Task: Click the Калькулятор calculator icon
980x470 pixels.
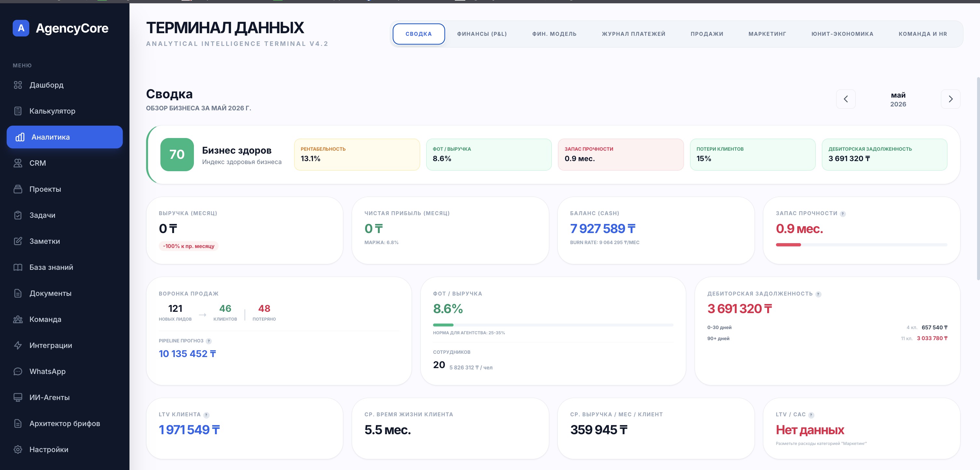Action: pos(18,111)
